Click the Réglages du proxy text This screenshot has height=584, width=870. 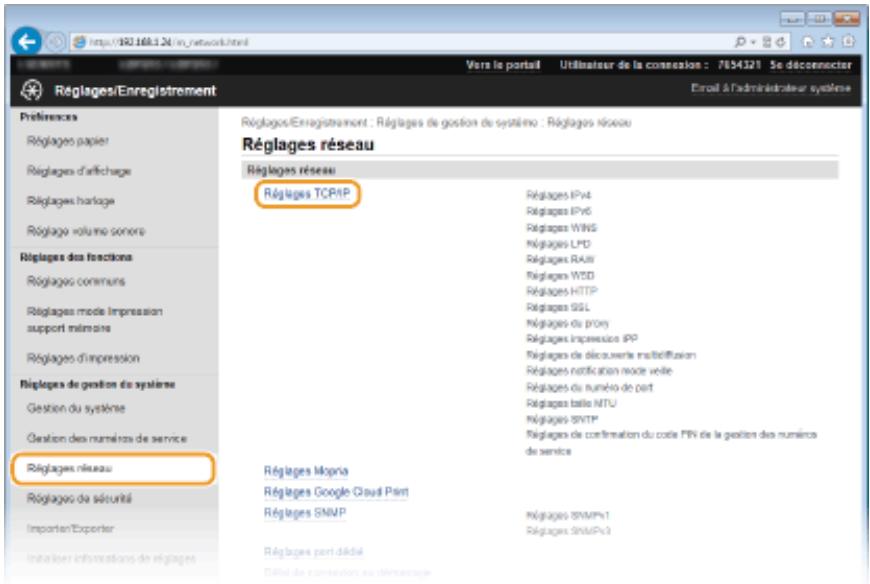click(x=567, y=323)
